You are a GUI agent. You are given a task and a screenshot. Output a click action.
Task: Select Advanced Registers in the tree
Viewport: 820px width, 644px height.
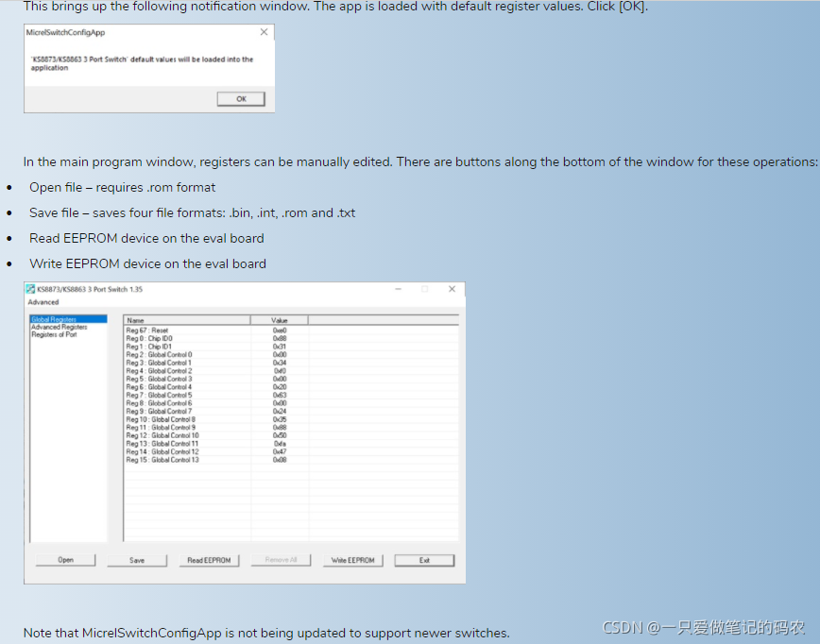[60, 327]
